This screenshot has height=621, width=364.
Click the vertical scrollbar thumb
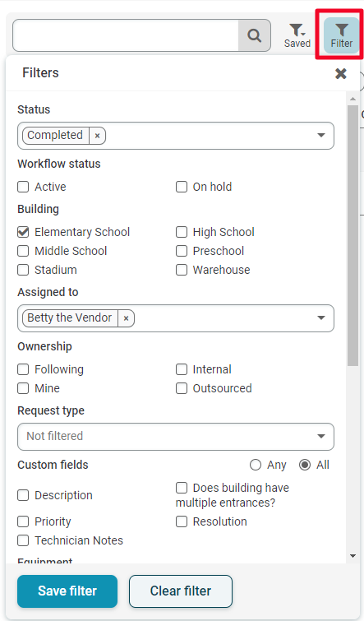point(353,235)
